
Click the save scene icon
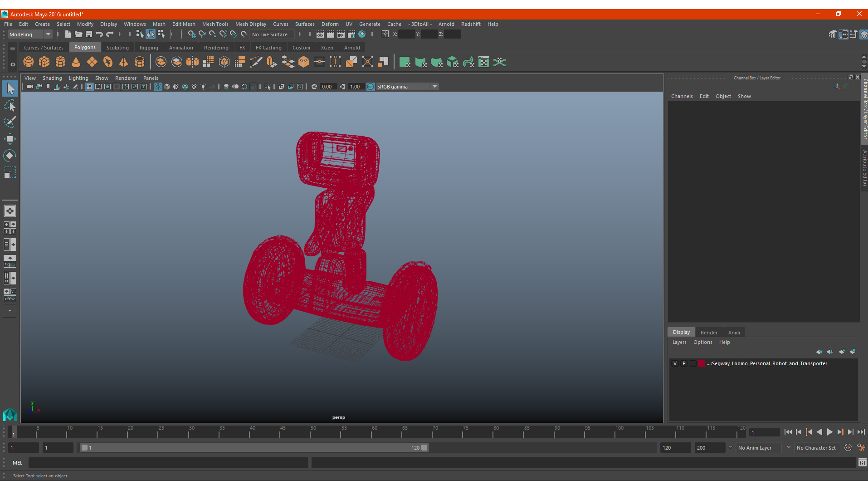[89, 34]
